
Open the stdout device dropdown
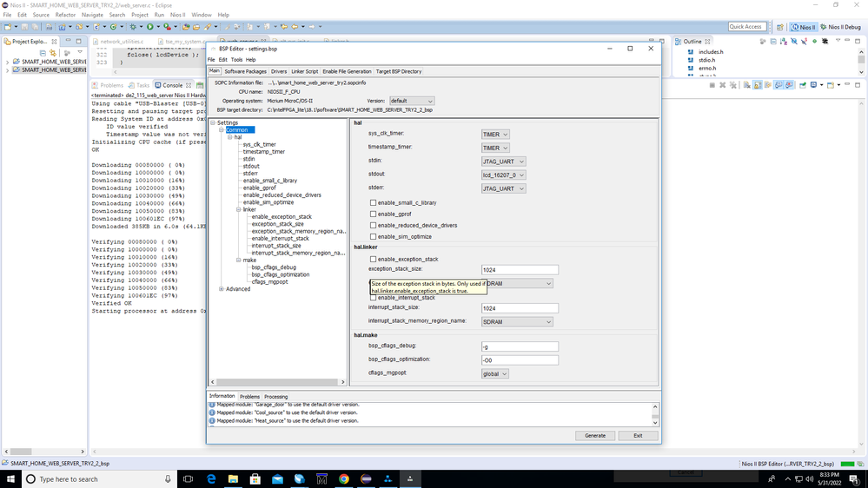504,175
